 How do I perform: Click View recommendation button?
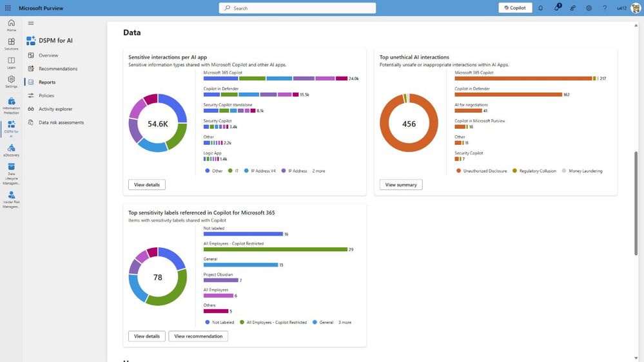tap(199, 336)
